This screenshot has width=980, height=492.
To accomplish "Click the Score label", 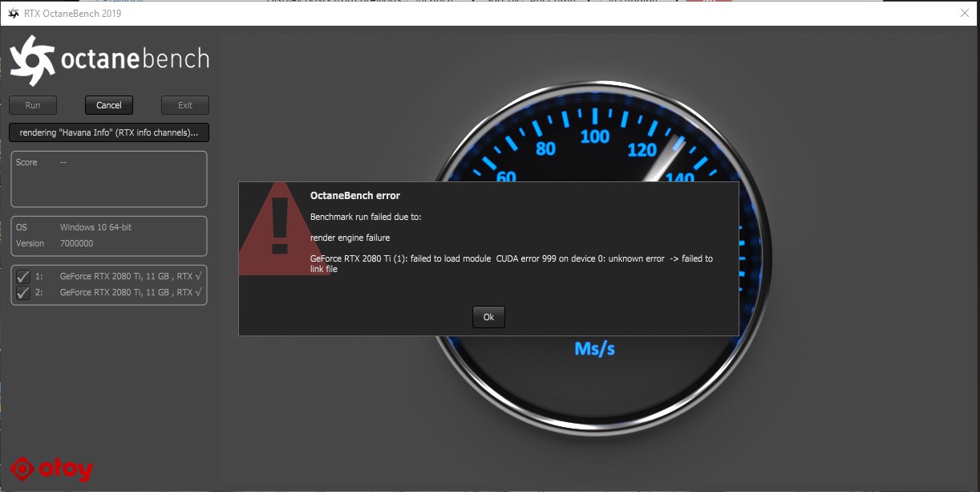I will (x=26, y=162).
